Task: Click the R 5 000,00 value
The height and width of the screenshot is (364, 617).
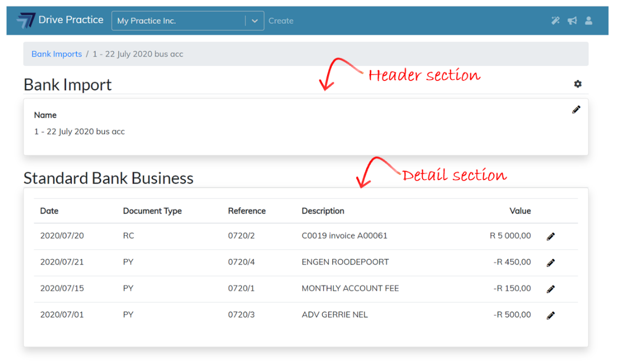Action: coord(510,235)
